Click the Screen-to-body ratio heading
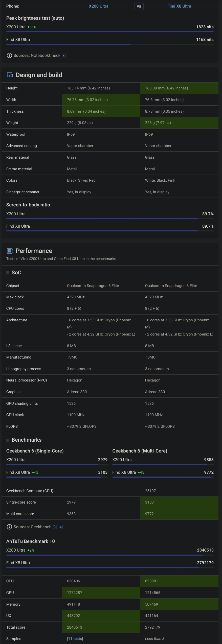Viewport: 222px width, 644px height. 28,205
